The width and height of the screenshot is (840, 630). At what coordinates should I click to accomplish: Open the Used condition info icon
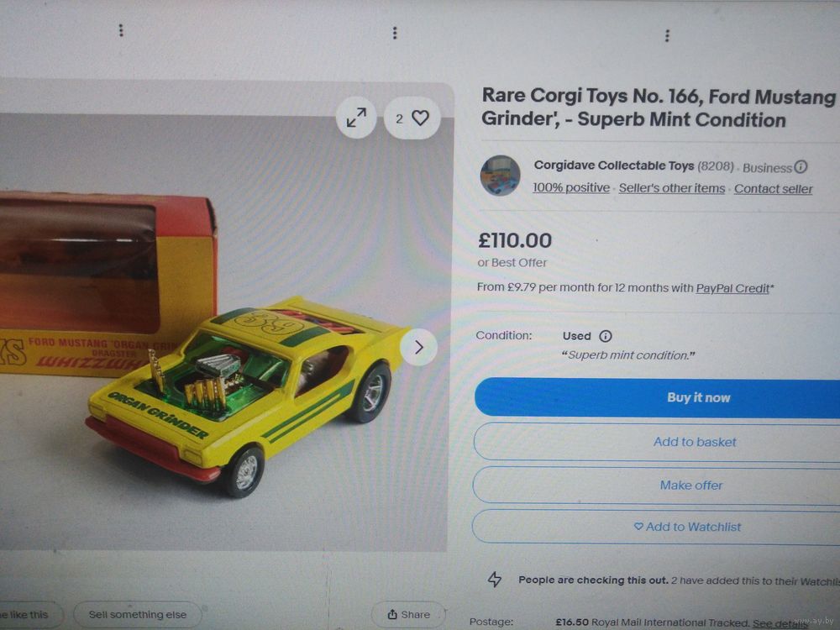(606, 336)
